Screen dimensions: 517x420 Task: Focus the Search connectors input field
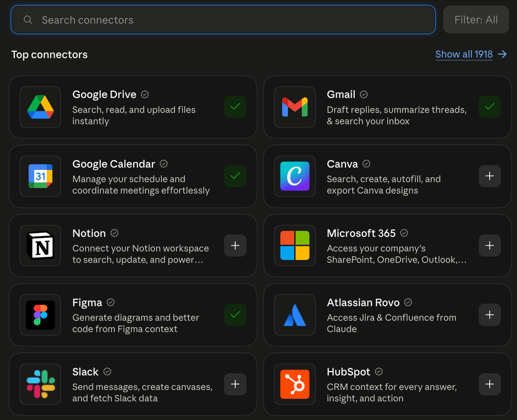tap(223, 20)
